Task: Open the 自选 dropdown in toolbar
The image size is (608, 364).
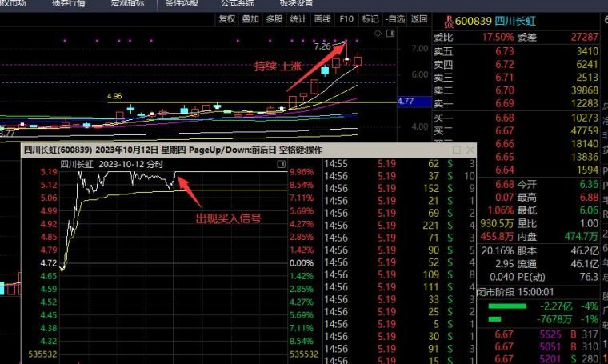Action: [394, 18]
